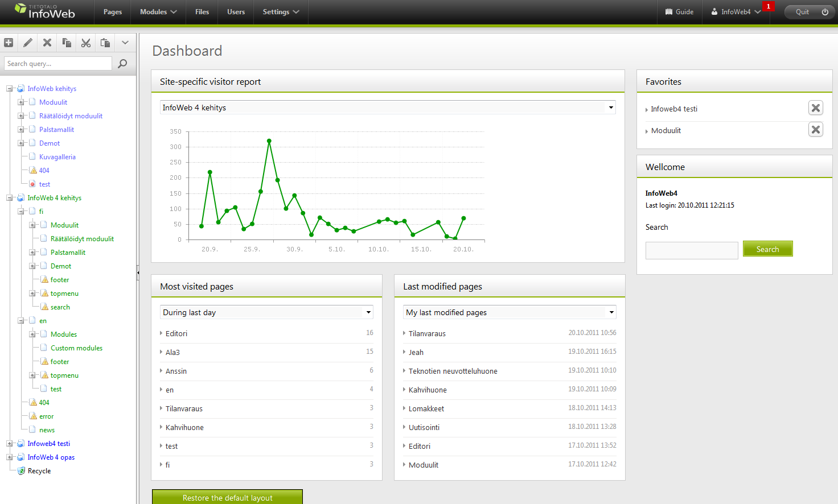838x504 pixels.
Task: Click the peak data point on visitor chart
Action: tap(269, 141)
